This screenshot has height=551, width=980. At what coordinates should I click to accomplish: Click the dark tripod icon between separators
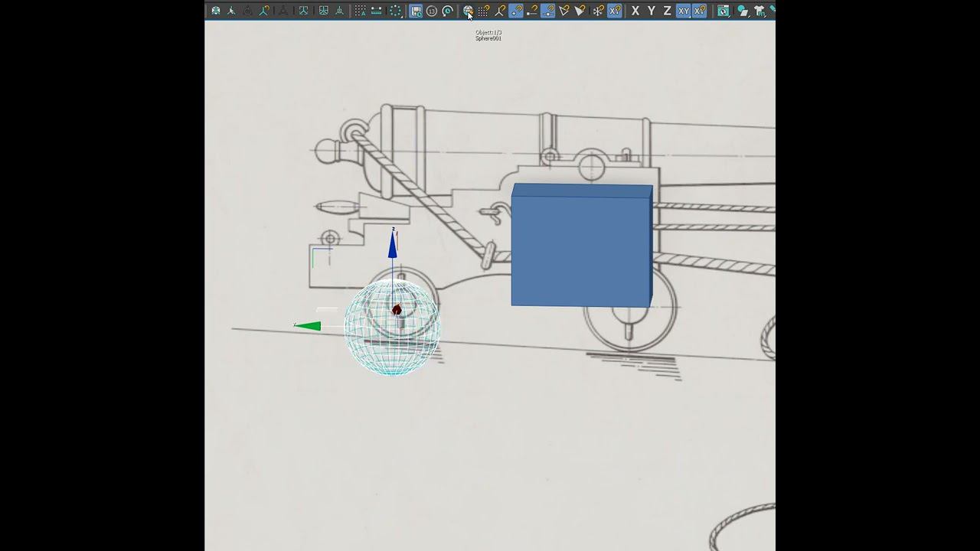point(283,11)
